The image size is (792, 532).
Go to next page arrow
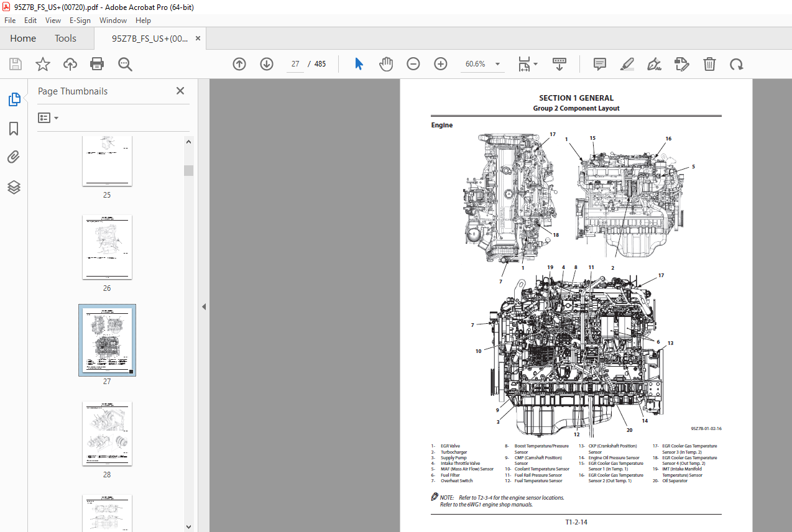267,64
